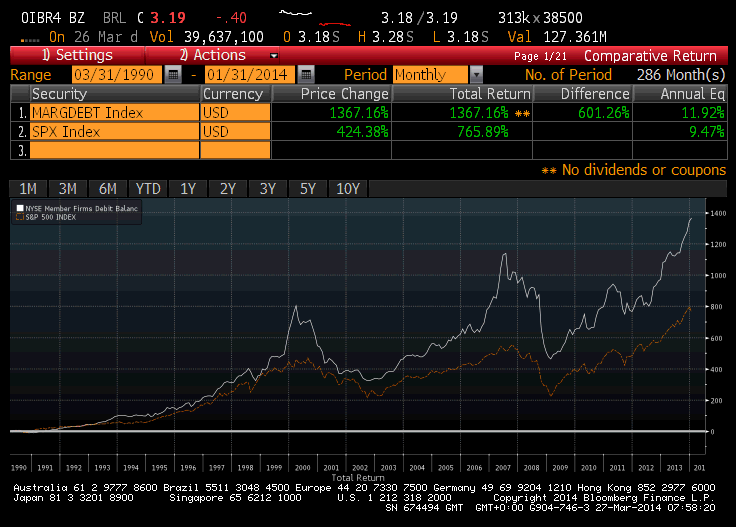Click the Price Change column header
The image size is (736, 527).
[x=331, y=94]
